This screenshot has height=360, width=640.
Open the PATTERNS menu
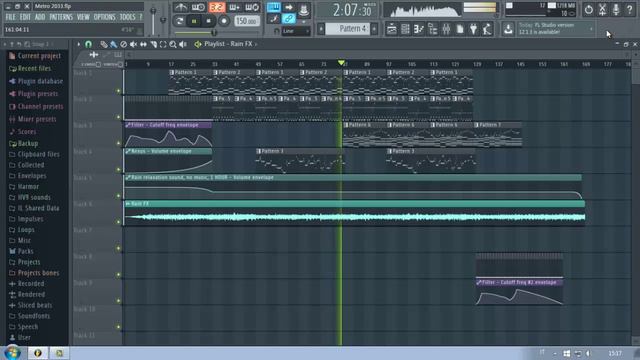coord(61,17)
